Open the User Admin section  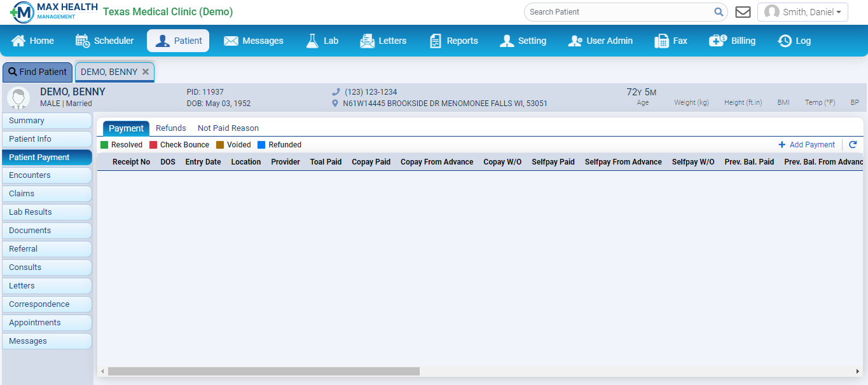[600, 41]
